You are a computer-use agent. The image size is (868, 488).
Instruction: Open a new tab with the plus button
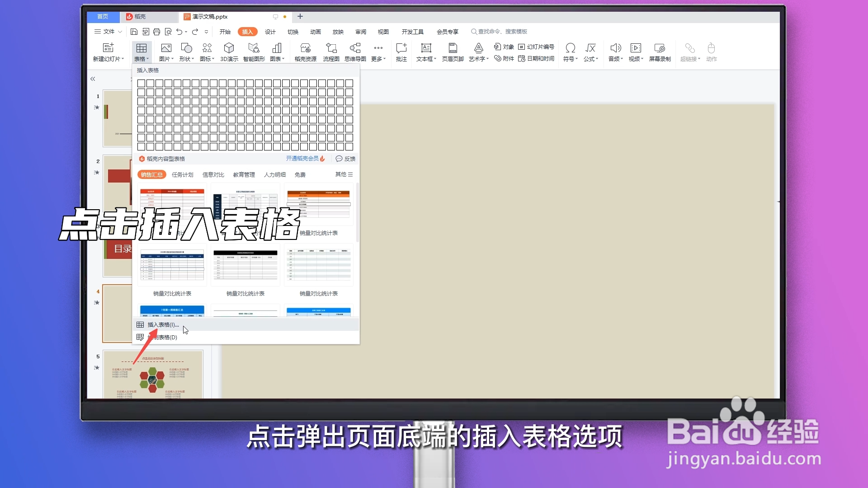point(300,17)
